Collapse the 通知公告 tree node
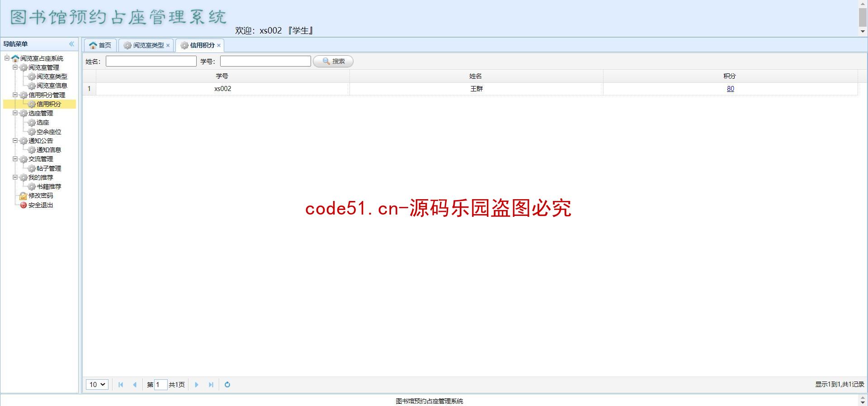This screenshot has height=406, width=868. [x=15, y=140]
